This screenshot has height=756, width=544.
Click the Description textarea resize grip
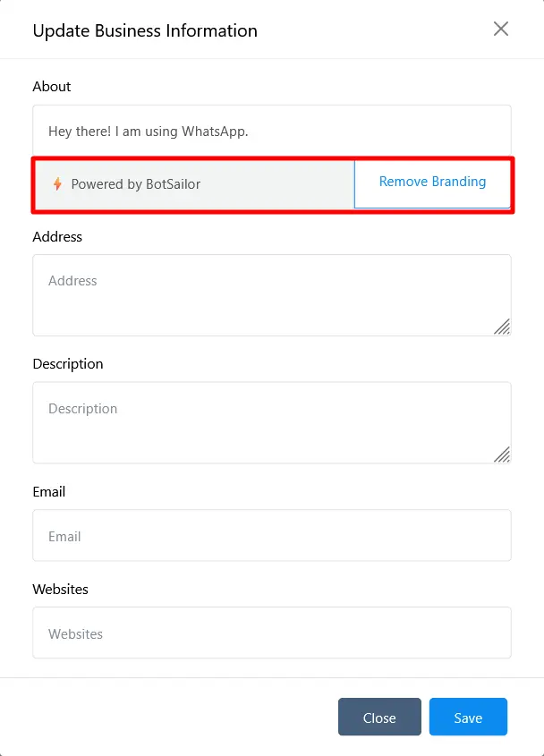coord(502,454)
